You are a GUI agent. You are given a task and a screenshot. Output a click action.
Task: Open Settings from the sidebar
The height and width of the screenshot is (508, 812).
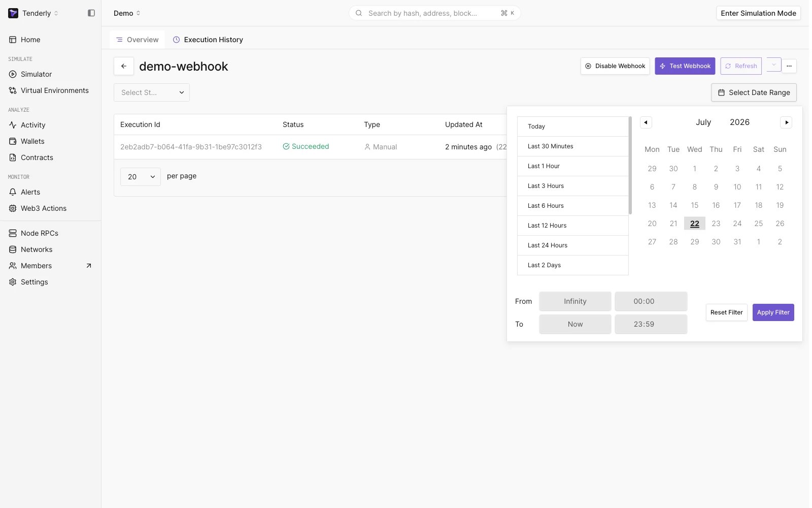point(34,282)
